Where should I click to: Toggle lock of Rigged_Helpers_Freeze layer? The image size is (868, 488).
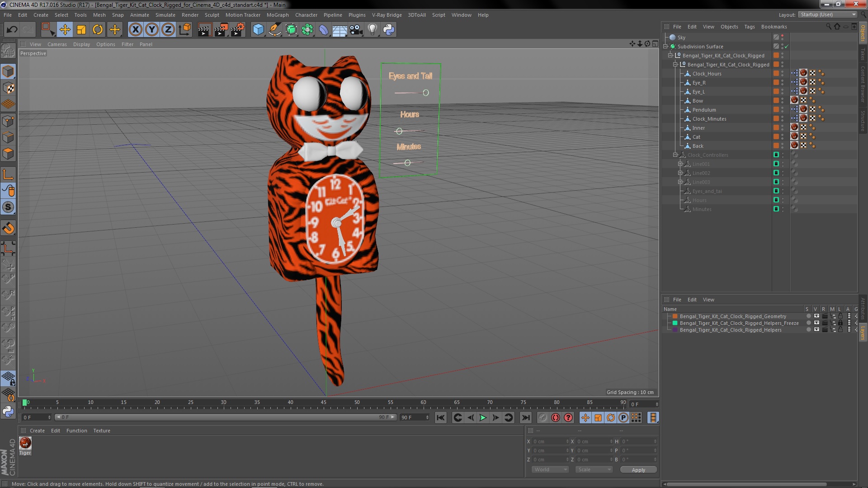tap(840, 323)
